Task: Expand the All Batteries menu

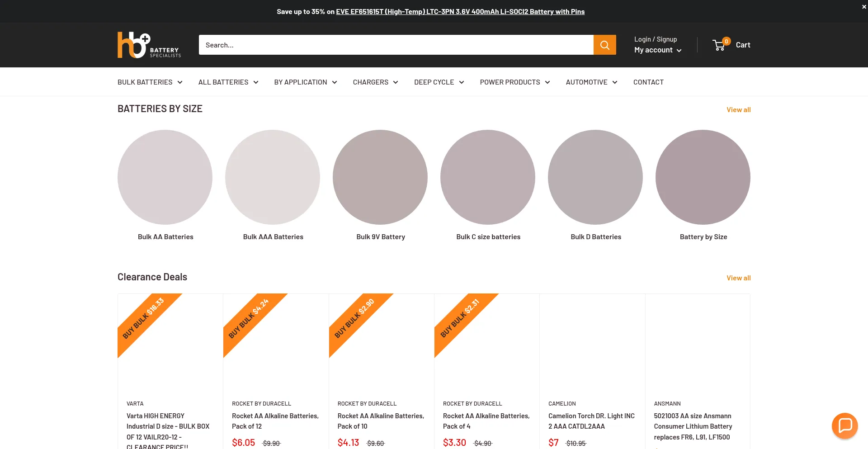Action: tap(228, 82)
